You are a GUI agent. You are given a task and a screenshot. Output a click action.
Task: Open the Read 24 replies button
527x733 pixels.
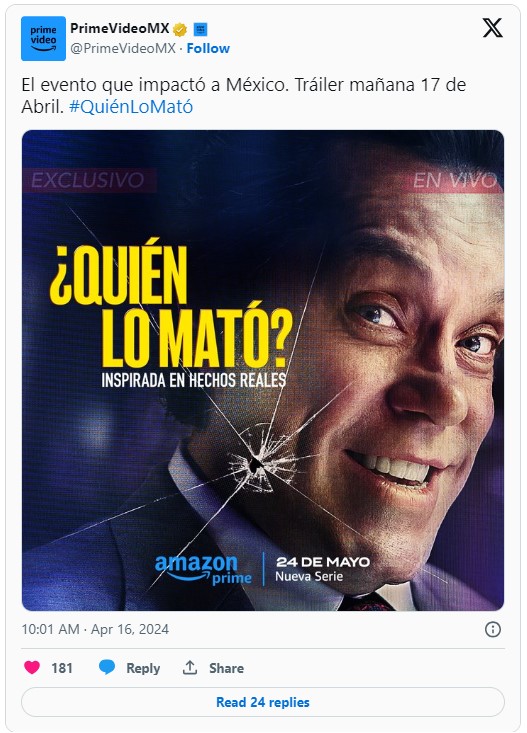point(263,702)
